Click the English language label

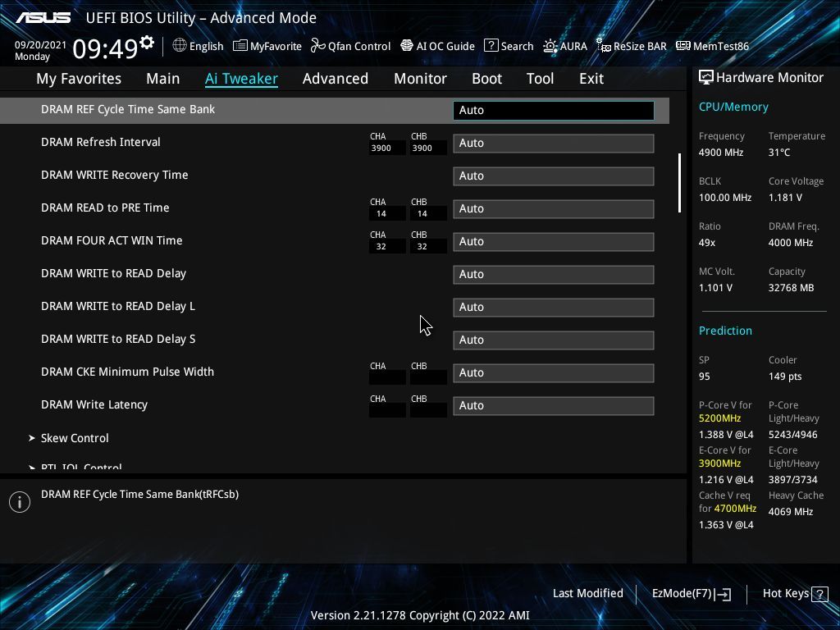tap(206, 46)
